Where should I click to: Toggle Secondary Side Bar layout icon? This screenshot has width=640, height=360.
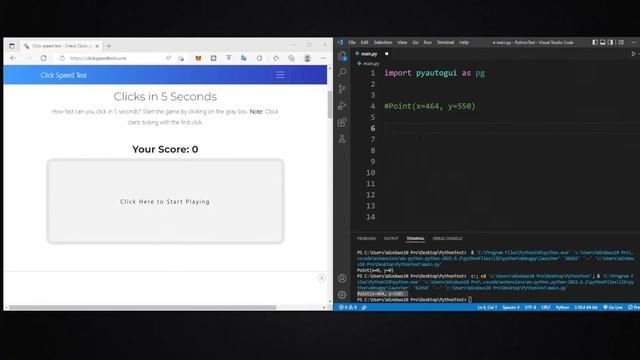point(610,42)
